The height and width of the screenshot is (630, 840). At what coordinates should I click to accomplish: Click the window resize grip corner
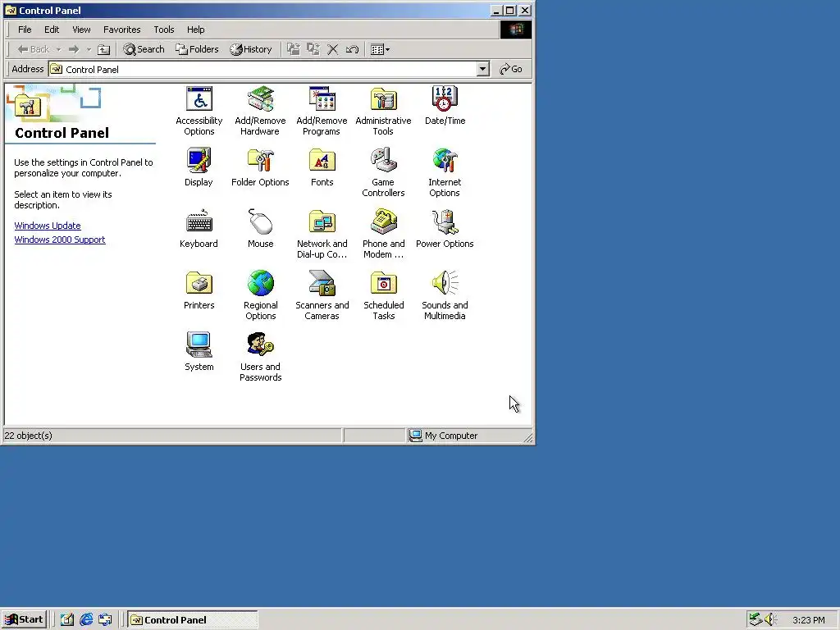(x=528, y=438)
